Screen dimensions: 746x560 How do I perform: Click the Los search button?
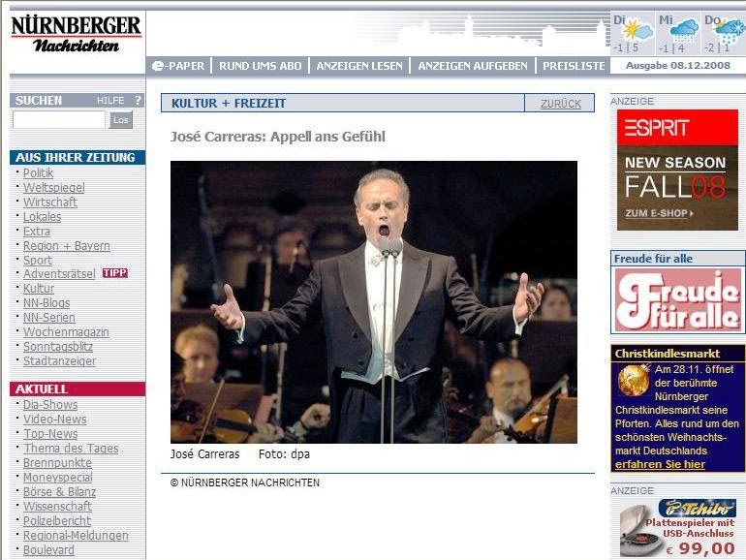point(120,120)
